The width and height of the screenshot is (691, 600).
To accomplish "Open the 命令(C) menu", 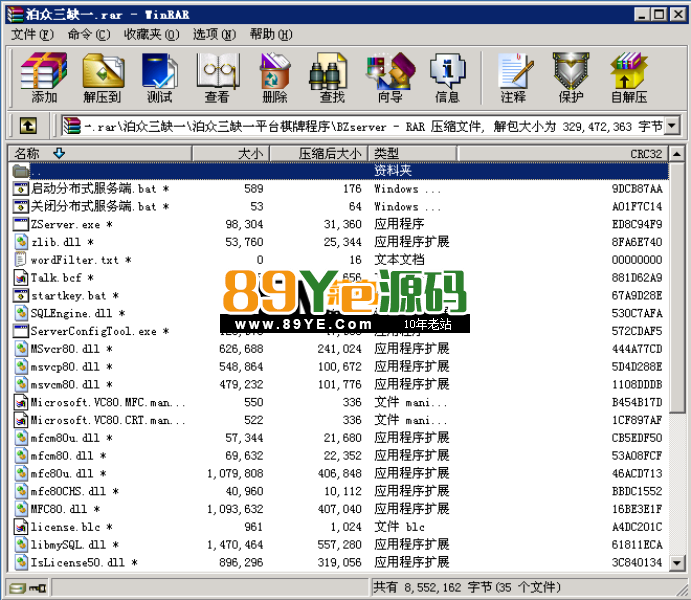I will pyautogui.click(x=89, y=34).
